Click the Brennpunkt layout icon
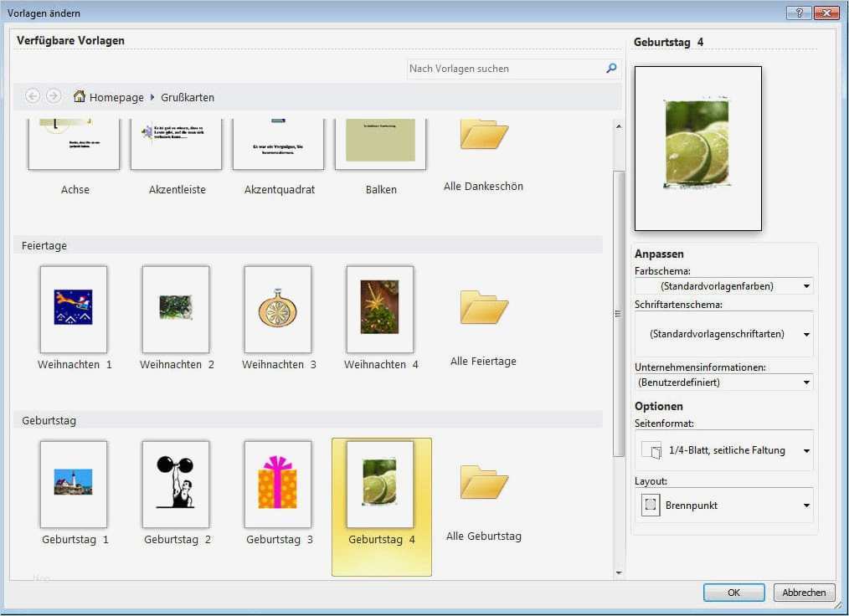 coord(651,505)
